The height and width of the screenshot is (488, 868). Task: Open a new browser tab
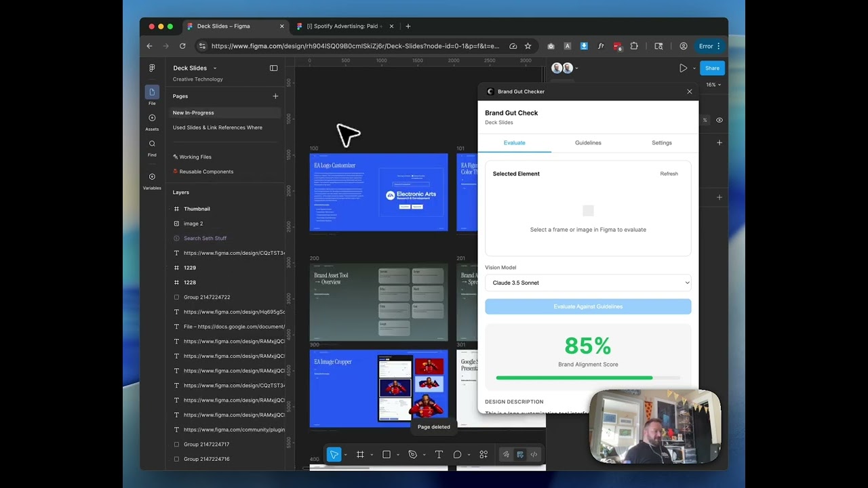pos(408,26)
